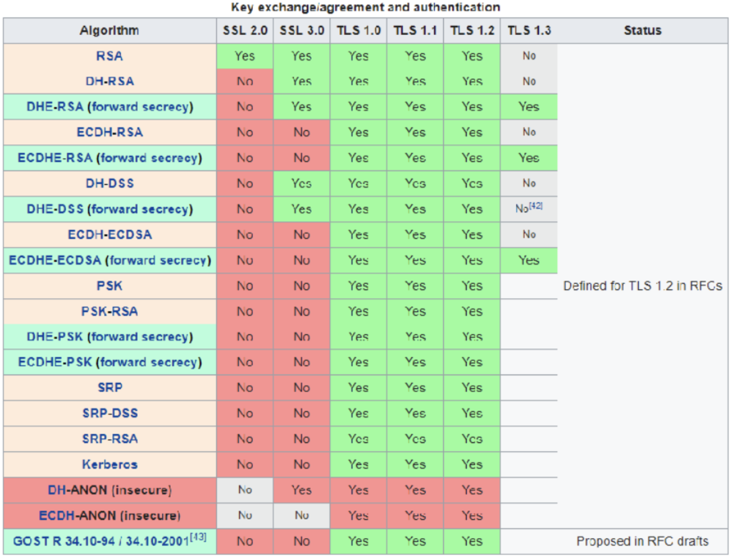Select the TLS 1.3 'Yes' cell for DHE-RSA
732x560 pixels.
(x=529, y=107)
